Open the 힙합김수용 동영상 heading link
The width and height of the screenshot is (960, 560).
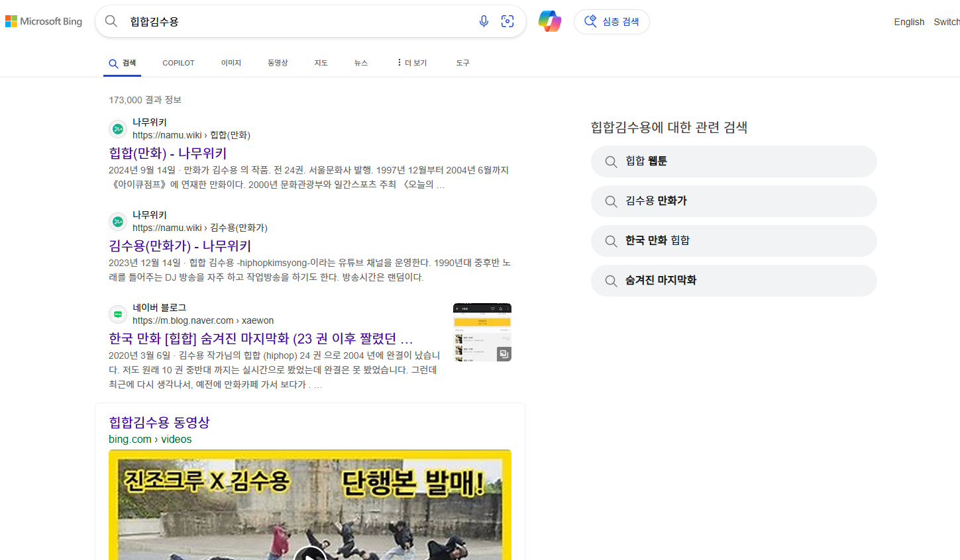(x=159, y=422)
